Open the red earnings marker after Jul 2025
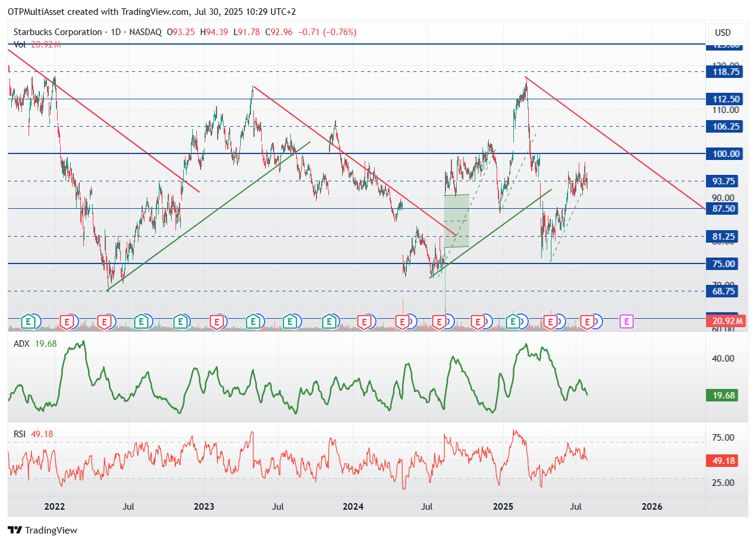Viewport: 756px width, 543px height. point(588,322)
